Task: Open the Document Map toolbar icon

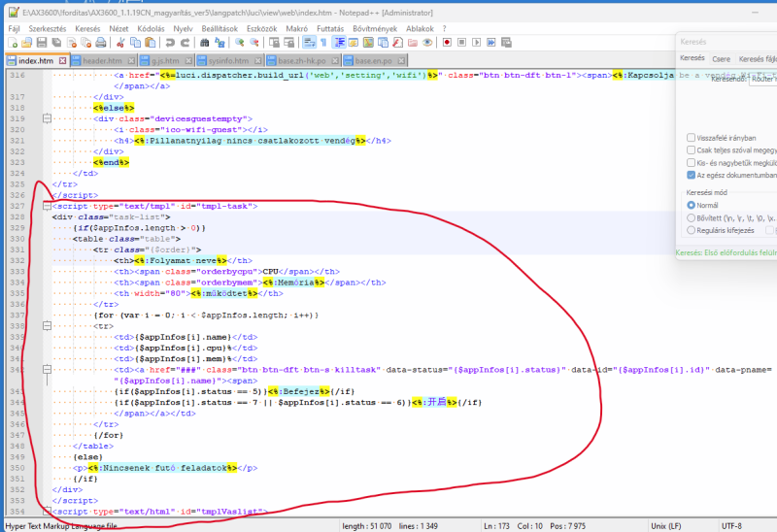Action: [368, 43]
